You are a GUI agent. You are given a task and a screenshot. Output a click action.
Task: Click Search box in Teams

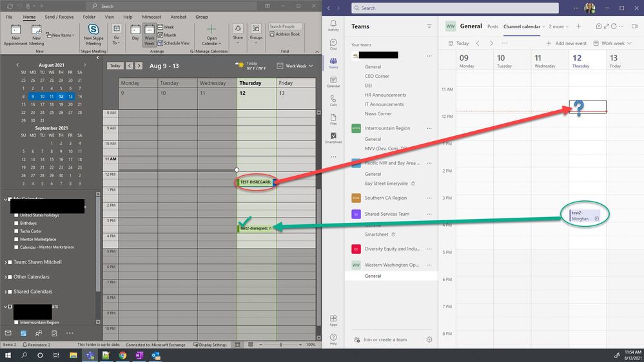click(x=455, y=8)
